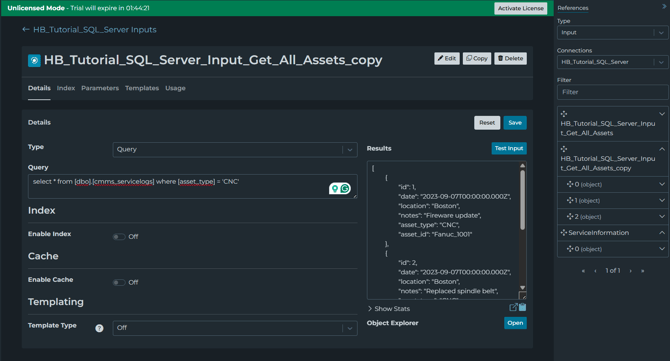Viewport: 670px width, 361px height.
Task: Go to first page of references
Action: click(x=583, y=271)
